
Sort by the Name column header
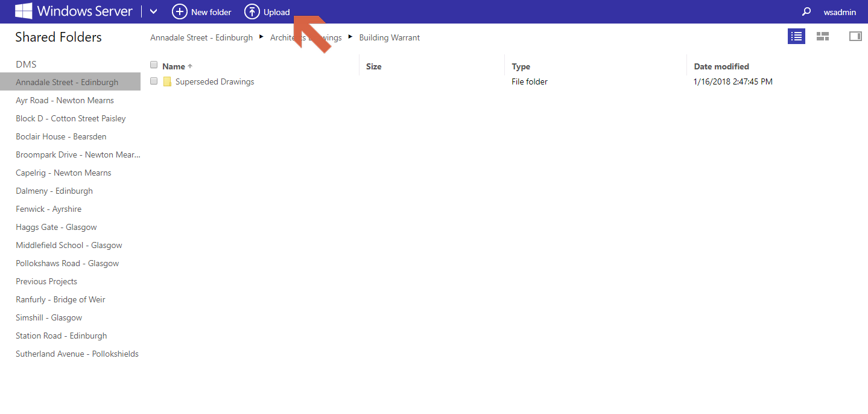(174, 66)
